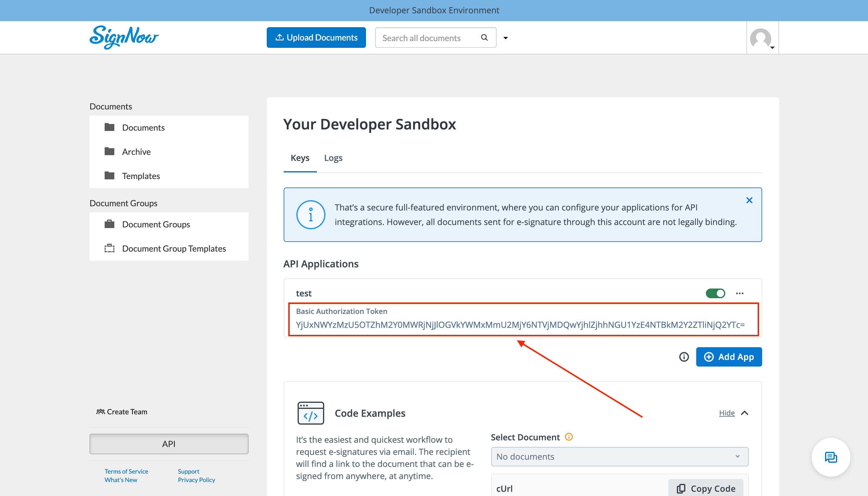Open the user avatar menu
868x496 pixels.
click(x=762, y=38)
